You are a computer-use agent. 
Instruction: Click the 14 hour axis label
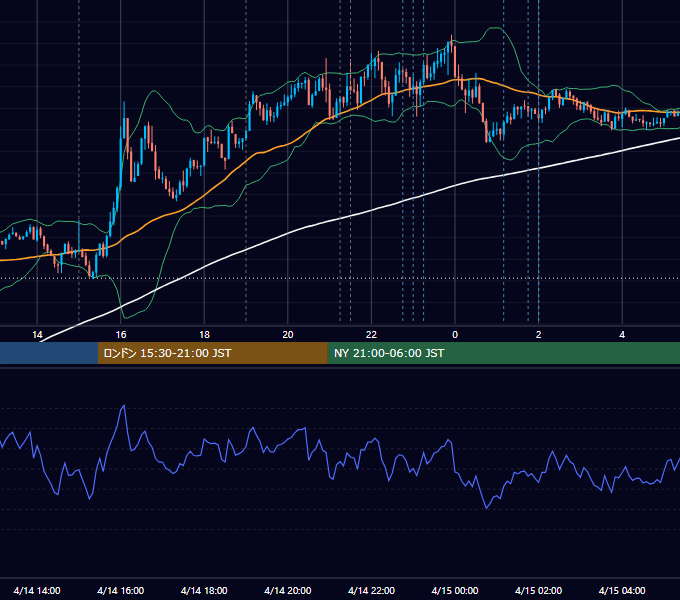click(37, 335)
